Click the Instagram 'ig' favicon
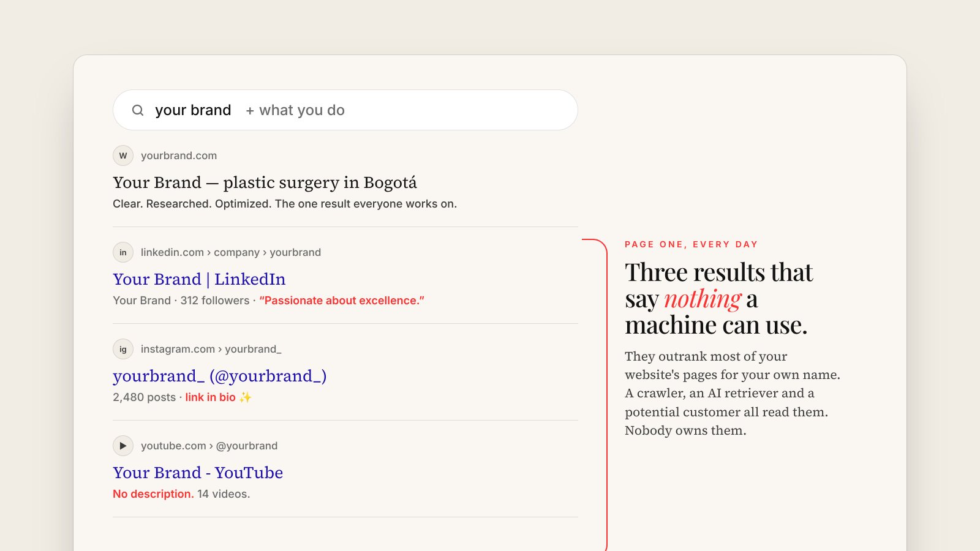 (123, 349)
